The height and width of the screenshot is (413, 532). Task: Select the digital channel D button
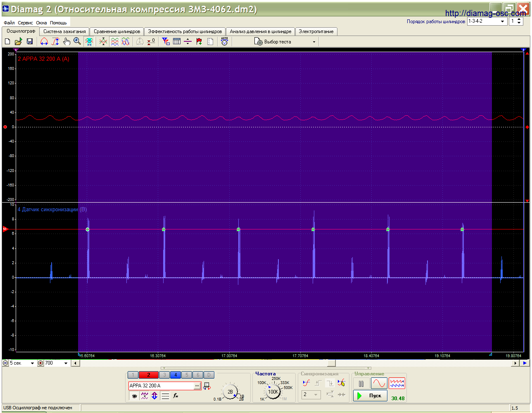coord(209,375)
